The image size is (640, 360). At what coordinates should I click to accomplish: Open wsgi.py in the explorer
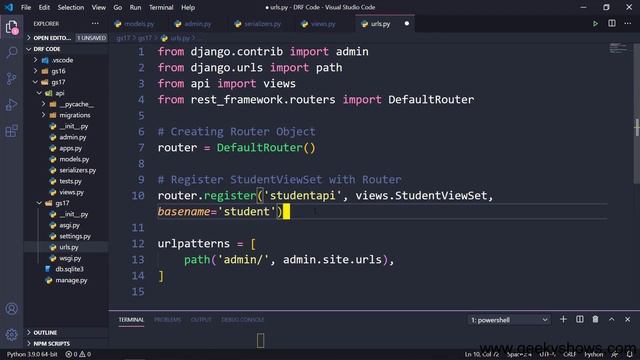tap(65, 258)
